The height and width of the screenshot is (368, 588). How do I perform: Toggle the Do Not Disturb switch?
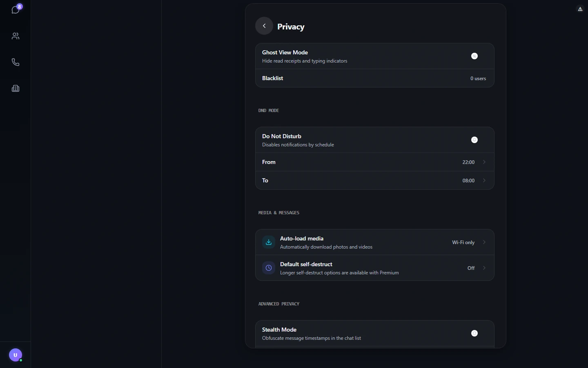(474, 140)
